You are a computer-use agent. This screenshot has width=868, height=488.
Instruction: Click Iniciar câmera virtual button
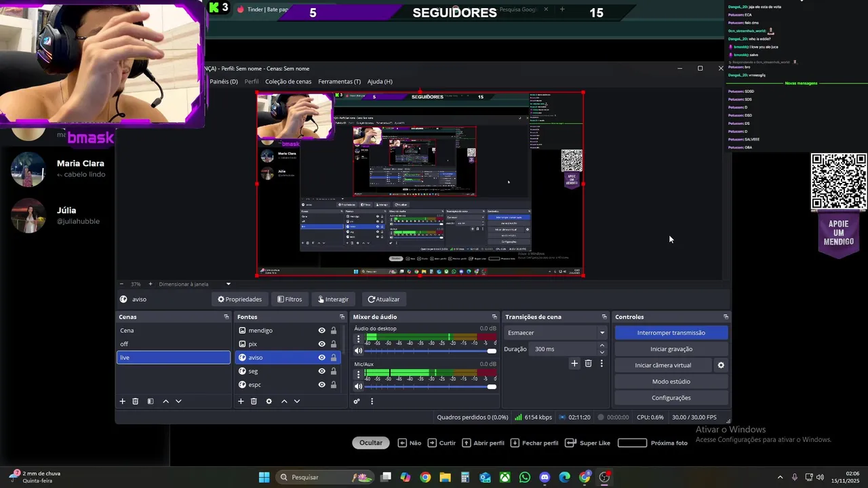(x=663, y=365)
